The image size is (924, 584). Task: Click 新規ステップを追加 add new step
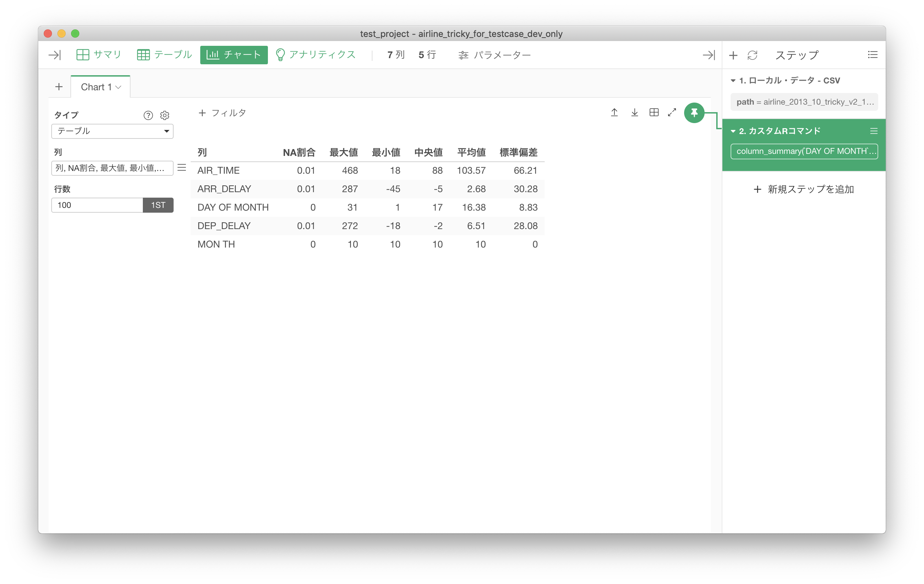click(x=803, y=189)
